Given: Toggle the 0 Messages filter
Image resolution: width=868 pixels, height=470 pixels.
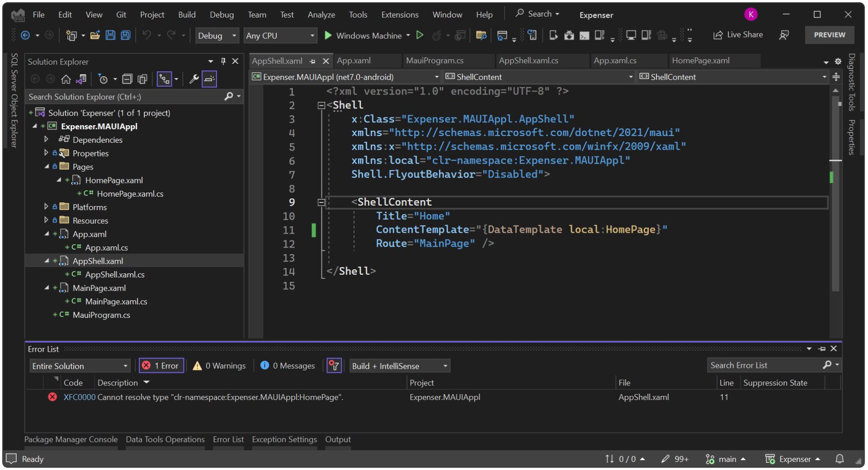Looking at the screenshot, I should pos(288,366).
